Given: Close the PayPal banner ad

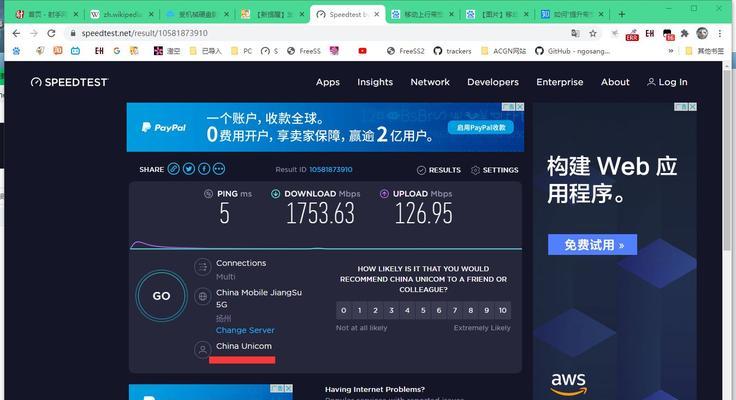Looking at the screenshot, I should [x=520, y=107].
